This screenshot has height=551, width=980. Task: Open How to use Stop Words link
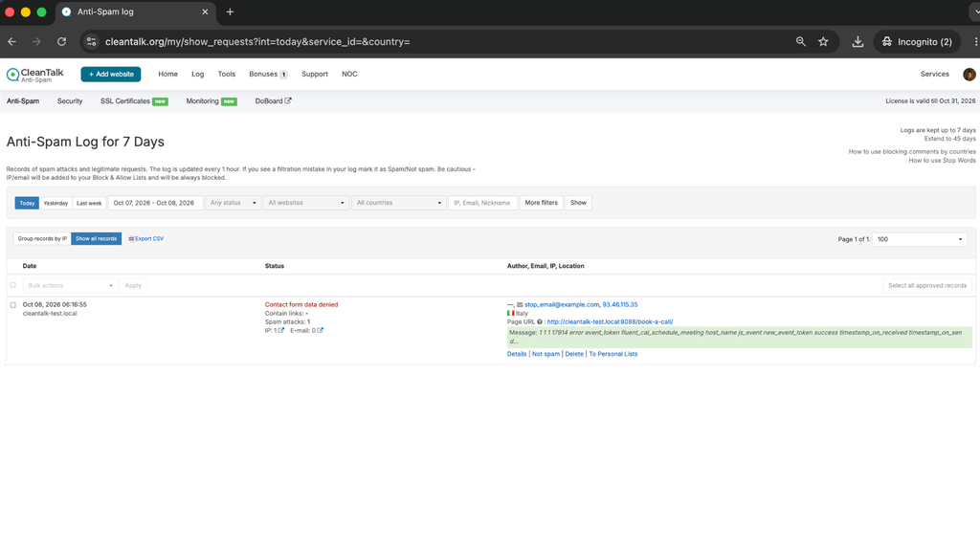point(942,161)
